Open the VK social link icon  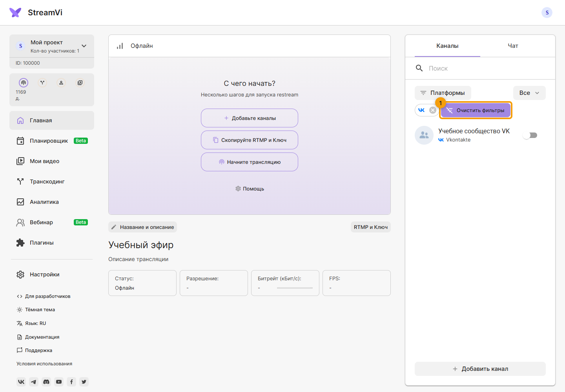(x=21, y=382)
